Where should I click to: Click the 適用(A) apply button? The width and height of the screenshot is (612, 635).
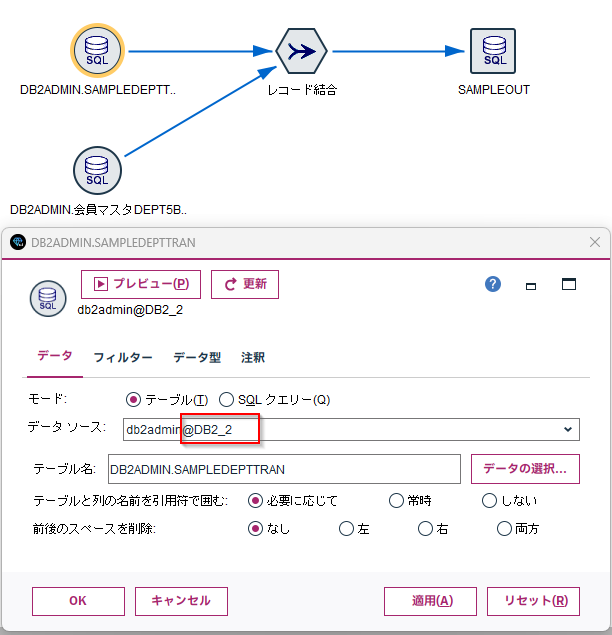430,601
